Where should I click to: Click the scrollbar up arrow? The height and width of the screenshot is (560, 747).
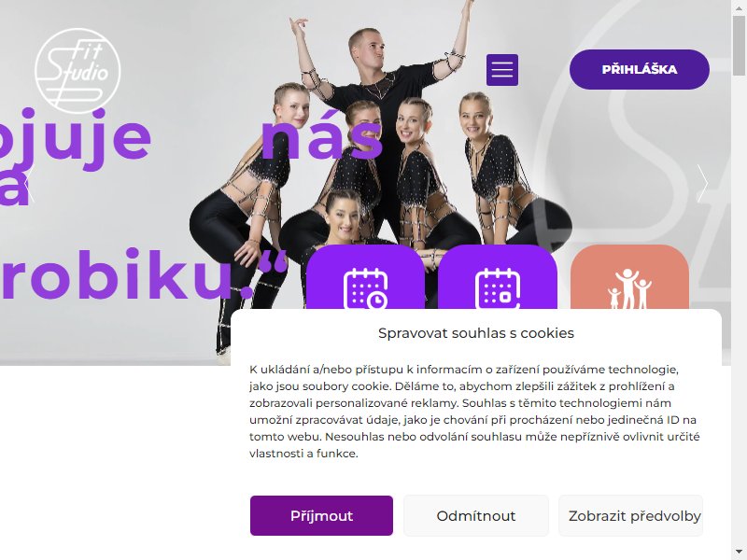click(739, 7)
